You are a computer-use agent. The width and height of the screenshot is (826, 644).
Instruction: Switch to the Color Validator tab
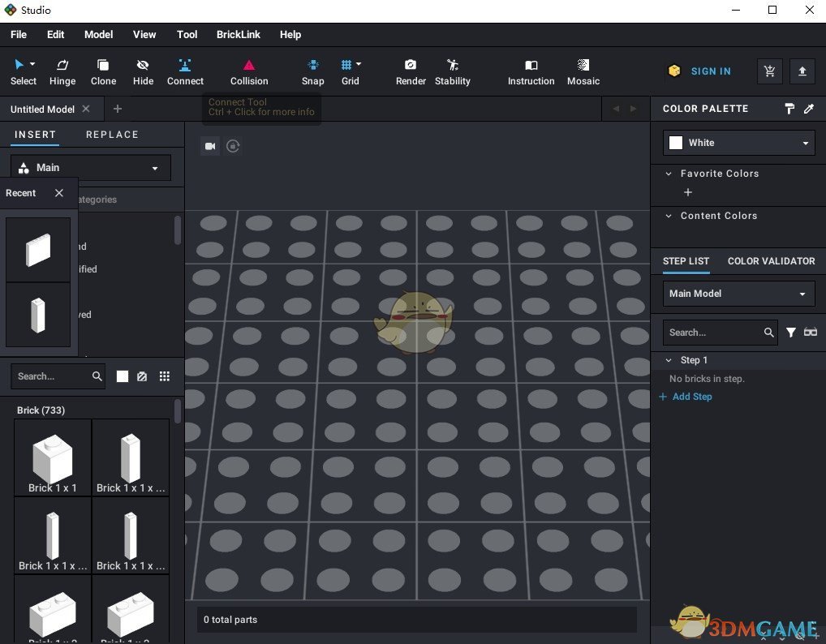(x=771, y=261)
